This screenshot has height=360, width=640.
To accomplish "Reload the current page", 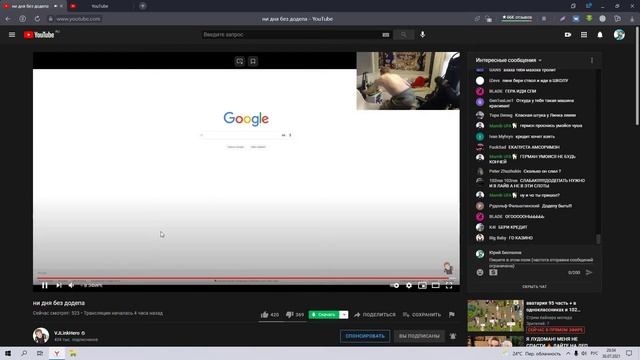I will tap(37, 19).
